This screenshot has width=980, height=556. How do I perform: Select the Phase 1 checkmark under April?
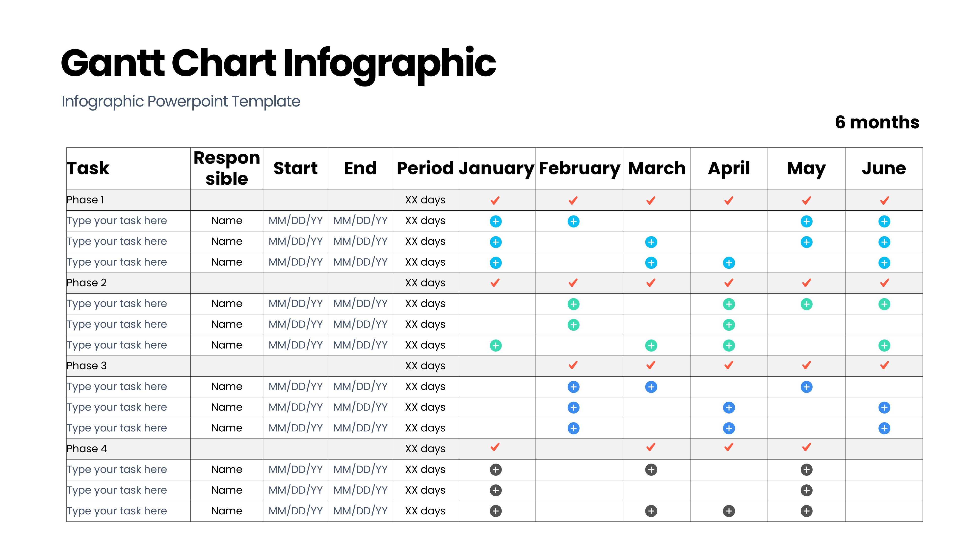(729, 200)
